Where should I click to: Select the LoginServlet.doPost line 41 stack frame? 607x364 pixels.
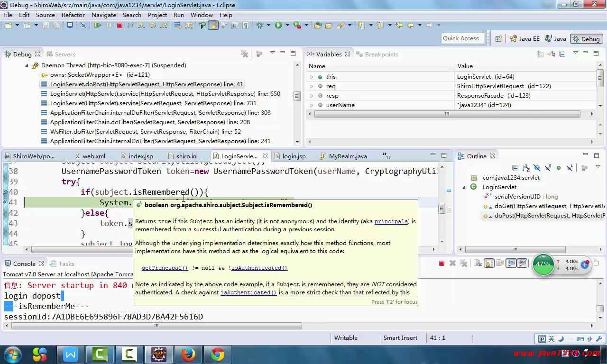point(147,84)
